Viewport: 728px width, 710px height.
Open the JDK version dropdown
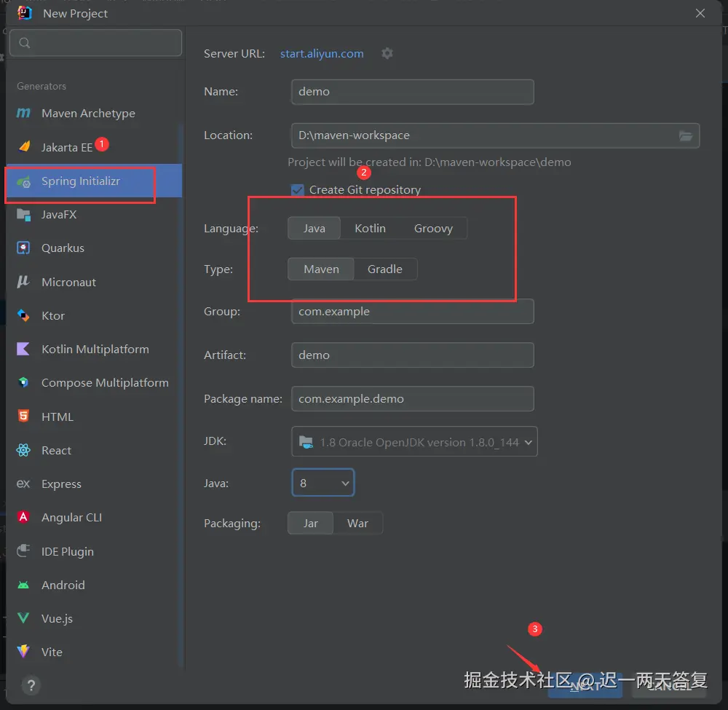(414, 441)
